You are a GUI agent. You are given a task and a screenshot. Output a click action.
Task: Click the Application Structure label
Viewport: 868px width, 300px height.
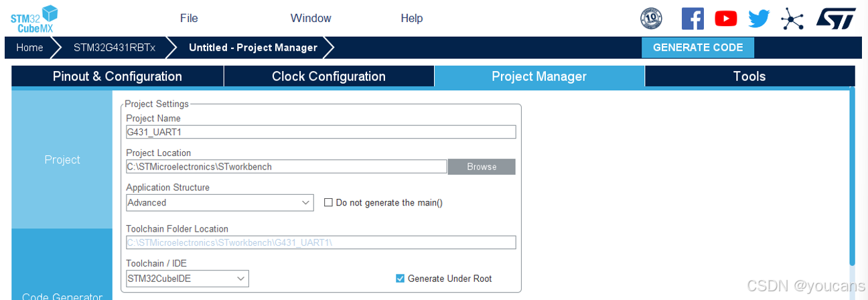(x=167, y=187)
